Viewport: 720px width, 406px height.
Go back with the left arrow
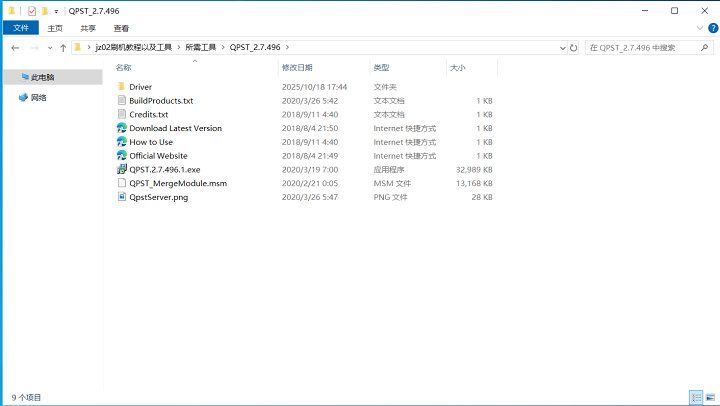(15, 47)
